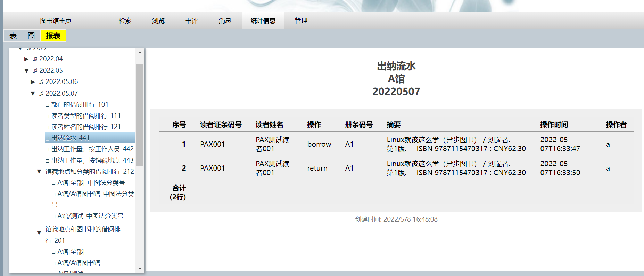Open the A馆[全部] item under 201
The height and width of the screenshot is (276, 644).
point(71,252)
